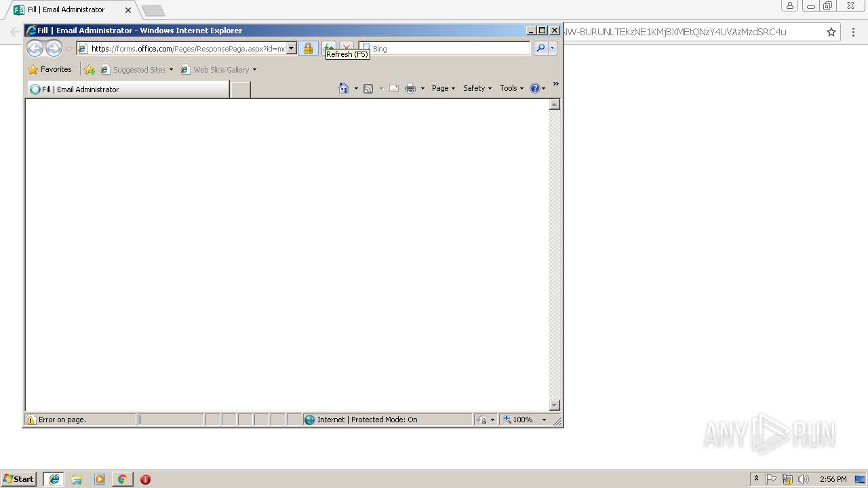
Task: Expand the zoom level dropdown arrow
Action: [x=544, y=420]
